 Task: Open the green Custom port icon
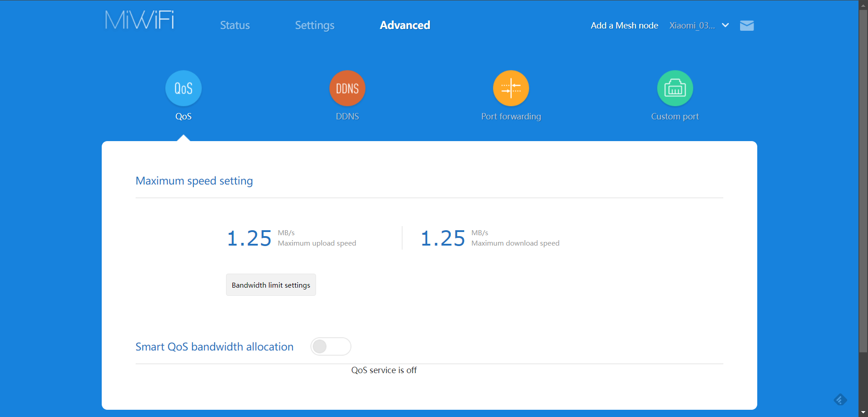(x=675, y=88)
